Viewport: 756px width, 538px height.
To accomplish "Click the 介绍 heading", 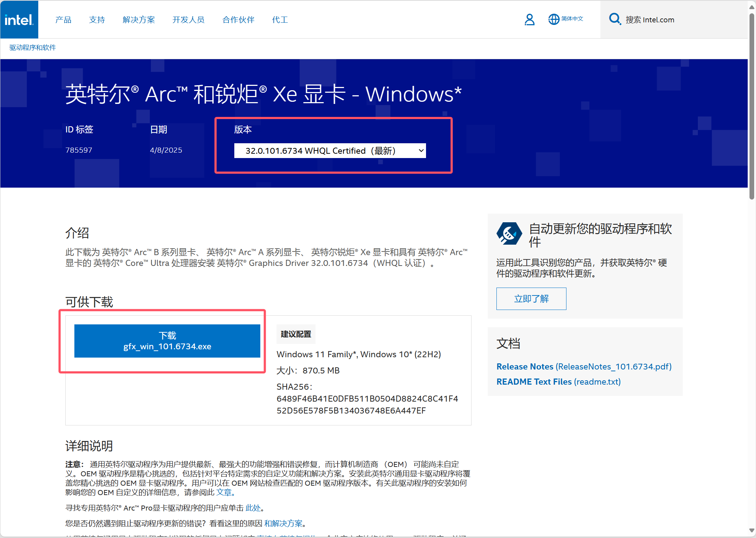I will coord(77,233).
